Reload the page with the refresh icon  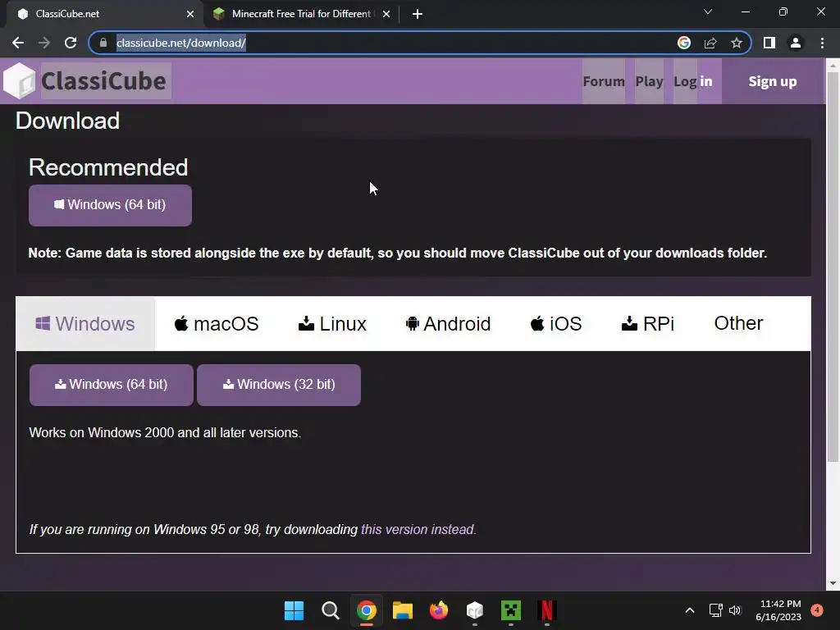point(71,43)
